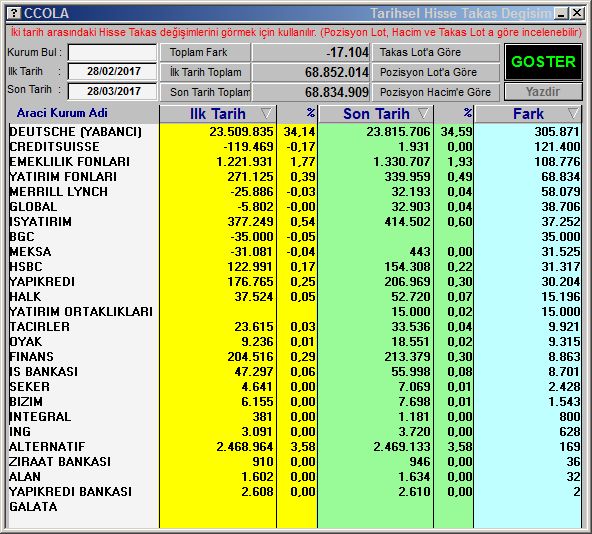Image resolution: width=592 pixels, height=534 pixels.
Task: Select the ALAN row
Action: (294, 477)
